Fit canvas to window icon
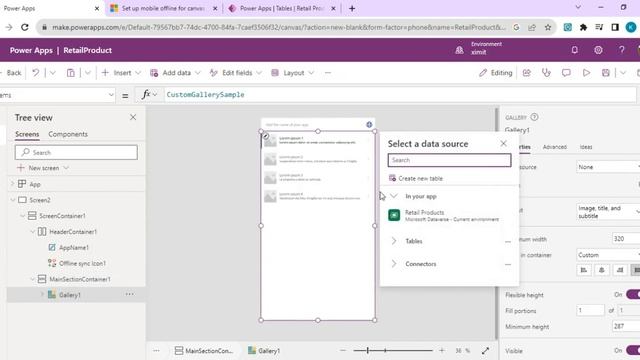Viewport: 640px width, 360px height. point(485,350)
